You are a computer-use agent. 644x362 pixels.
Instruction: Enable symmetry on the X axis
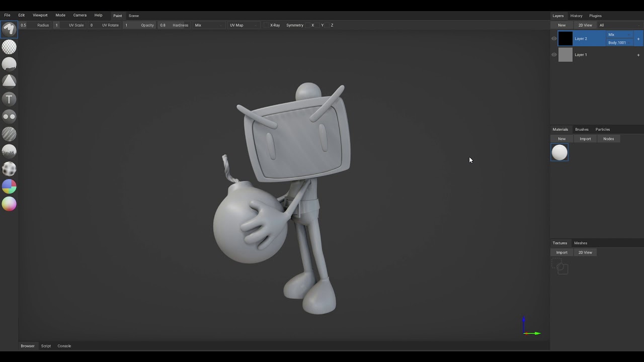pyautogui.click(x=312, y=25)
